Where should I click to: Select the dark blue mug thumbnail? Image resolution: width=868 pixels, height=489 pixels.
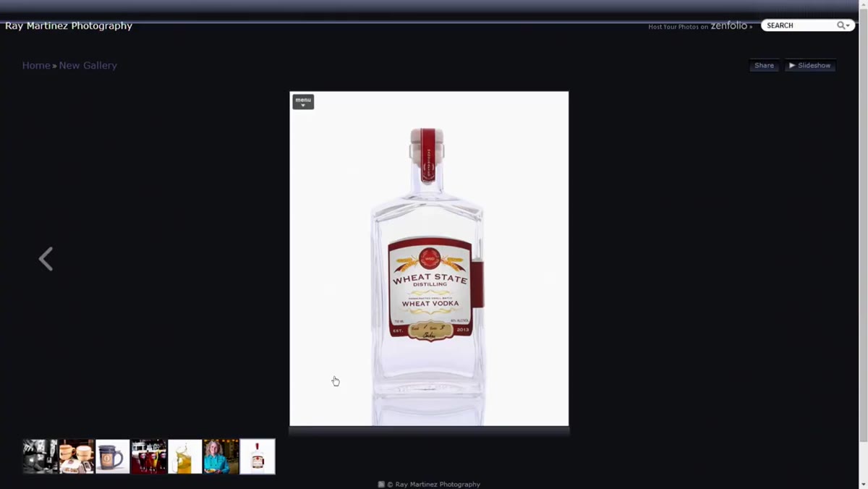pos(113,456)
